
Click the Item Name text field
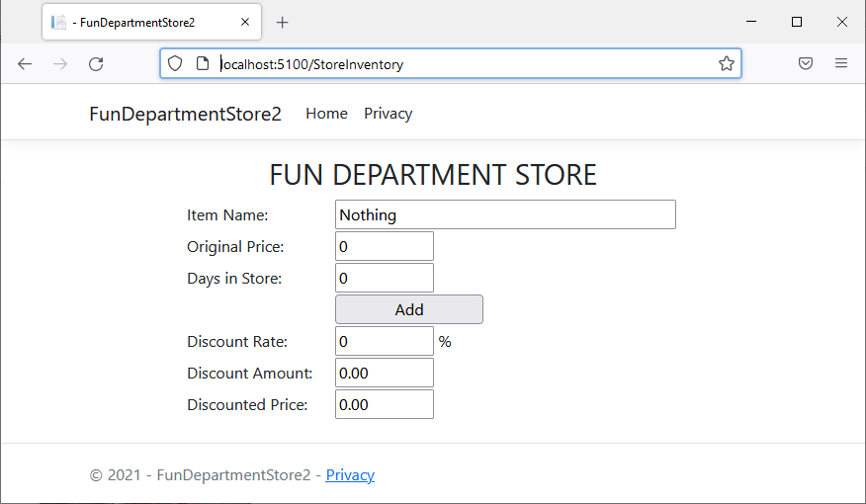505,214
